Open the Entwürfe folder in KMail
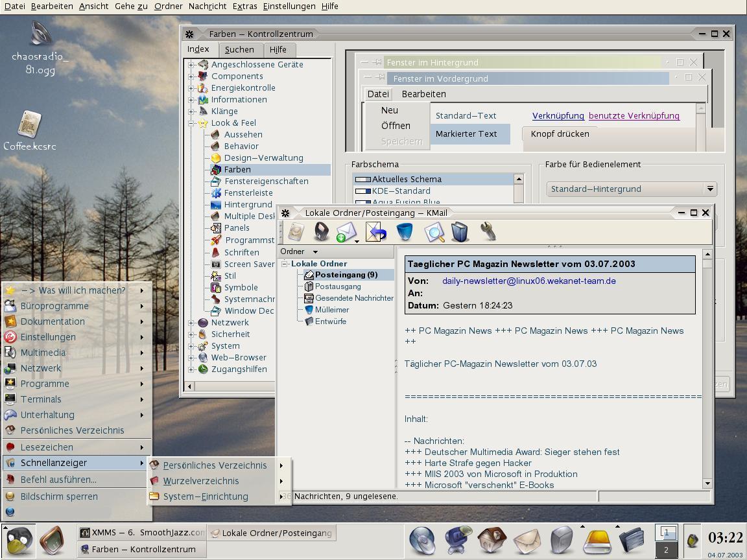Screen dimensions: 747x560 click(x=330, y=321)
